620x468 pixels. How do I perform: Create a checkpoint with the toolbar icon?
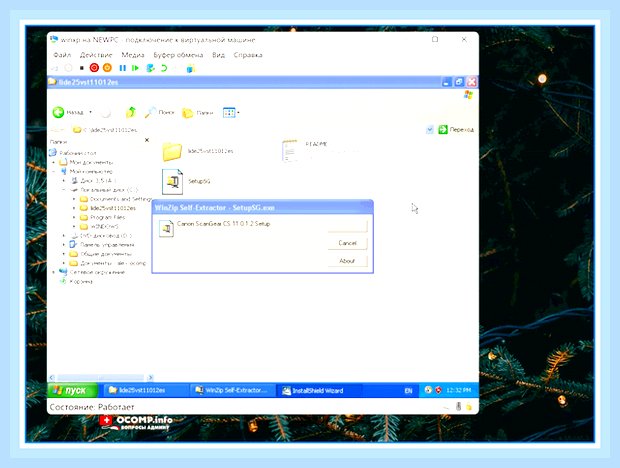tap(150, 68)
